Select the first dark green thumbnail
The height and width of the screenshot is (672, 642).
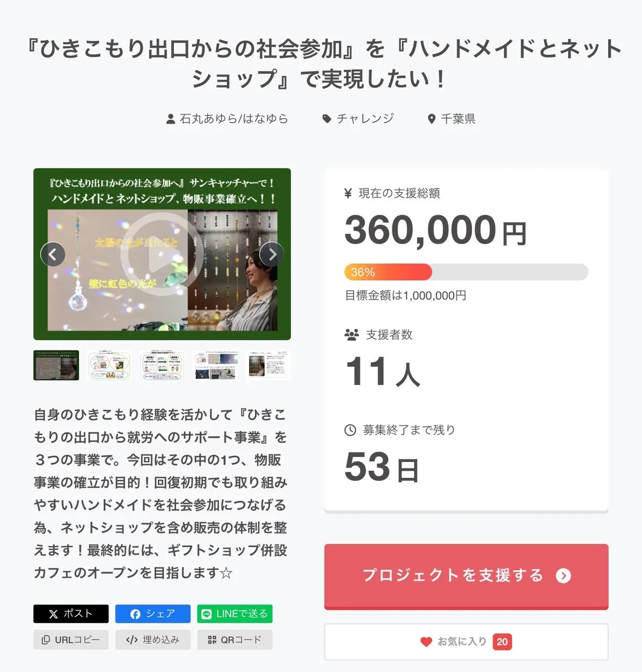pos(56,365)
